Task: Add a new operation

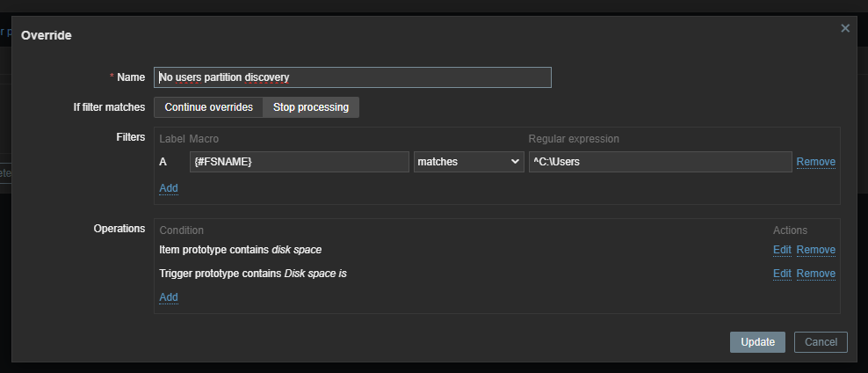Action: (x=169, y=297)
